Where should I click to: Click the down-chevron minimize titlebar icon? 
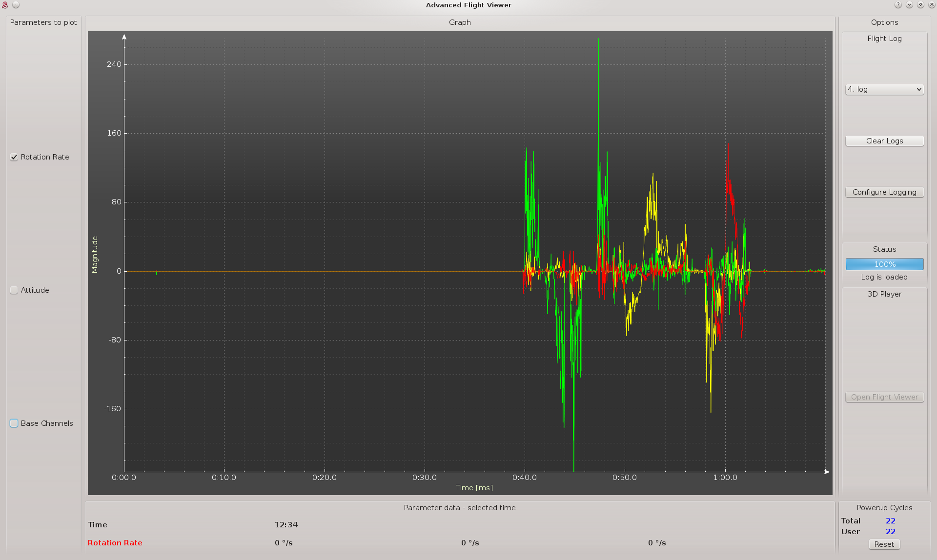click(x=909, y=5)
